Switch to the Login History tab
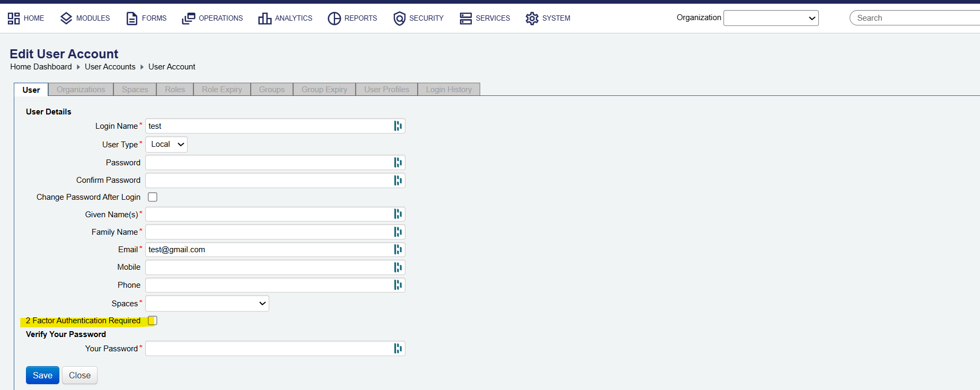980x390 pixels. pos(448,90)
